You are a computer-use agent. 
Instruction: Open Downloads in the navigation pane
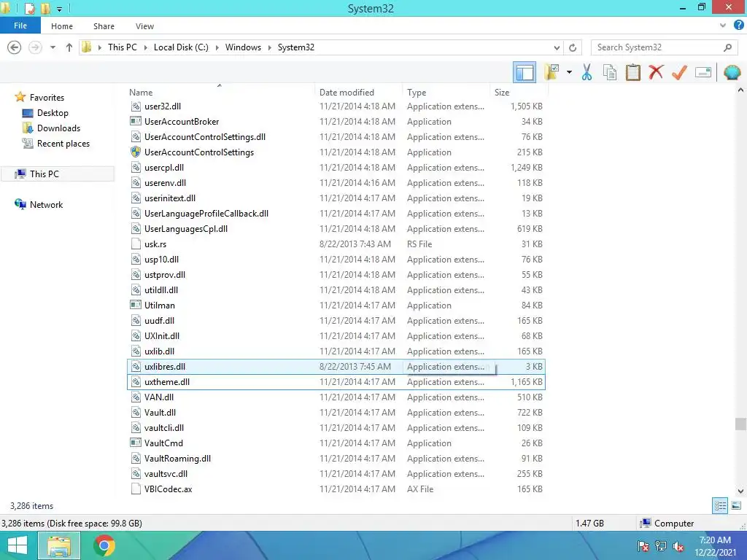[58, 128]
